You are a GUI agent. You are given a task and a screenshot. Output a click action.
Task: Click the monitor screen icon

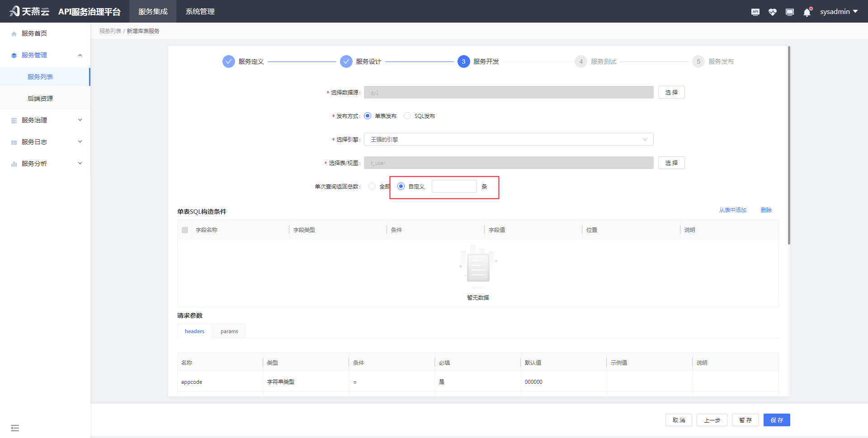tap(789, 12)
